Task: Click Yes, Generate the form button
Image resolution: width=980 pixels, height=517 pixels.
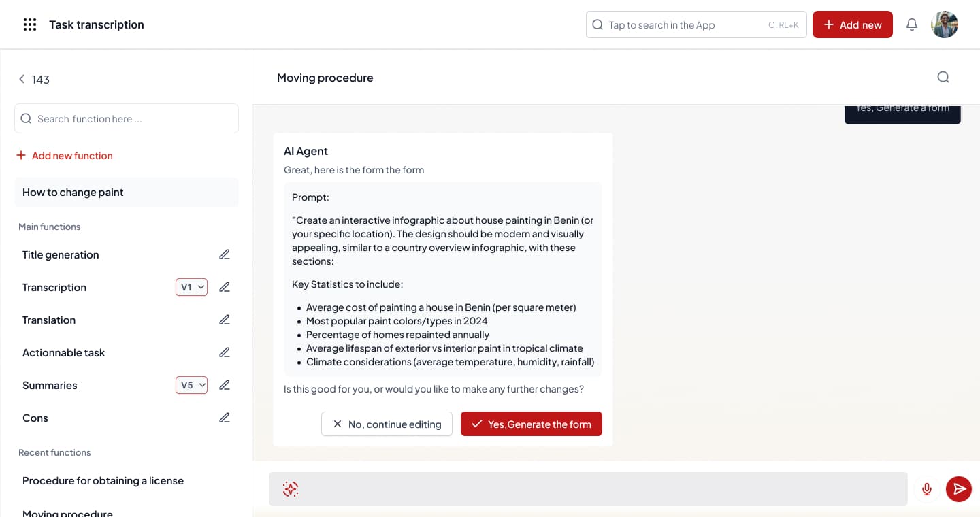Action: (531, 424)
